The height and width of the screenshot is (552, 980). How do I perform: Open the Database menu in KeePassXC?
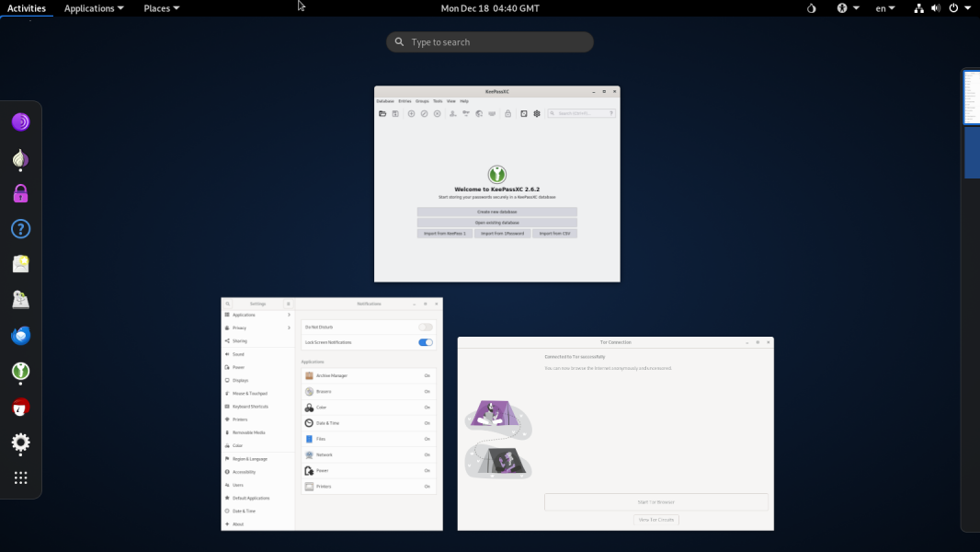[385, 101]
